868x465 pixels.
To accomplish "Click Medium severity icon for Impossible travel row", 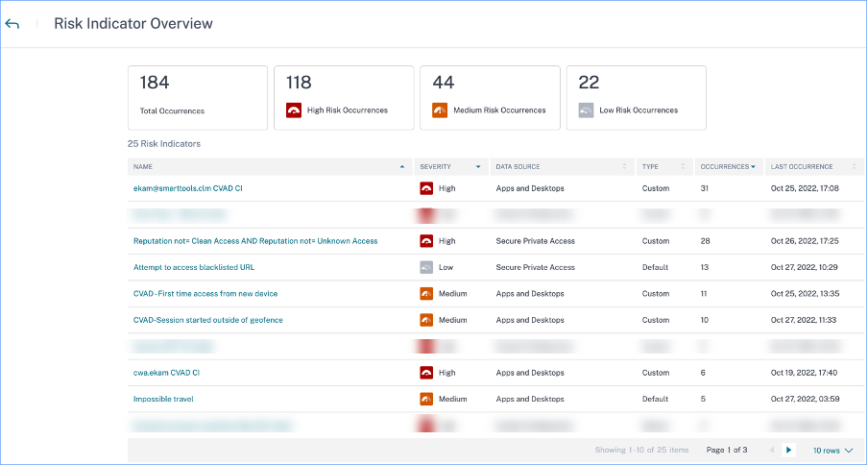I will tap(426, 399).
